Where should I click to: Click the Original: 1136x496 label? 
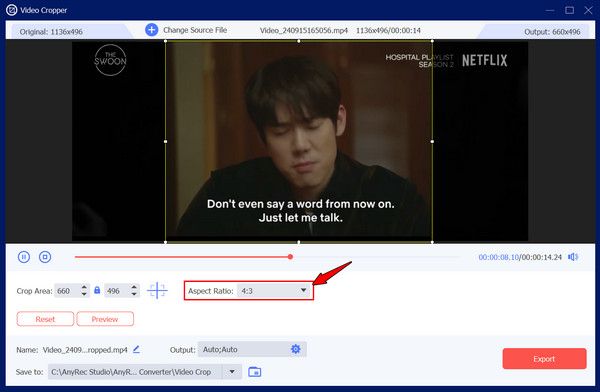pos(51,32)
